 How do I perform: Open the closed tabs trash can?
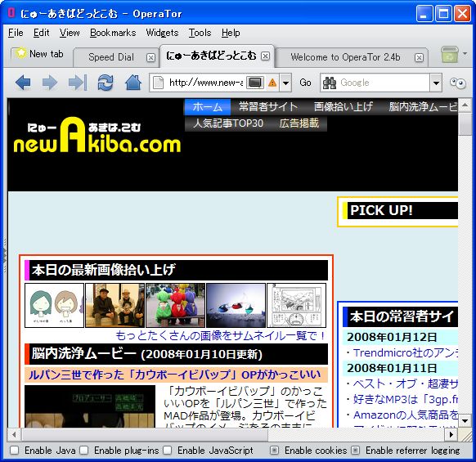(450, 55)
